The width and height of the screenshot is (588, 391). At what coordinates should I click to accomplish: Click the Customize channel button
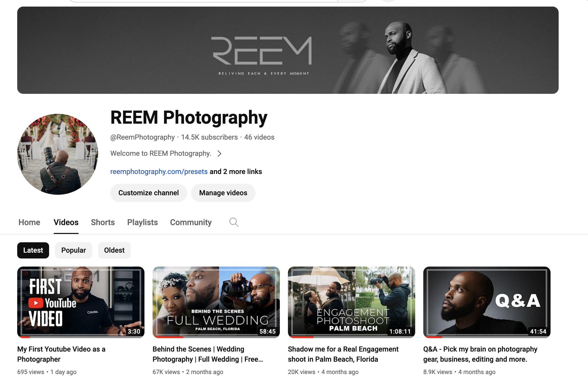(x=149, y=193)
